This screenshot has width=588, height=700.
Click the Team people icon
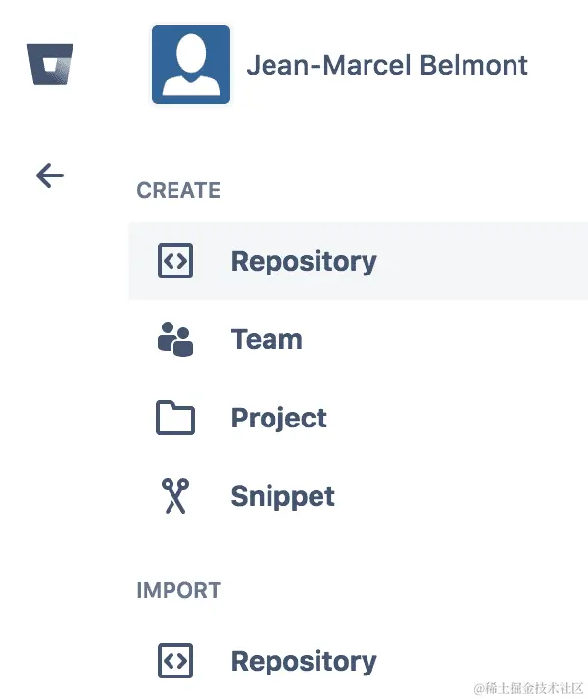[175, 339]
